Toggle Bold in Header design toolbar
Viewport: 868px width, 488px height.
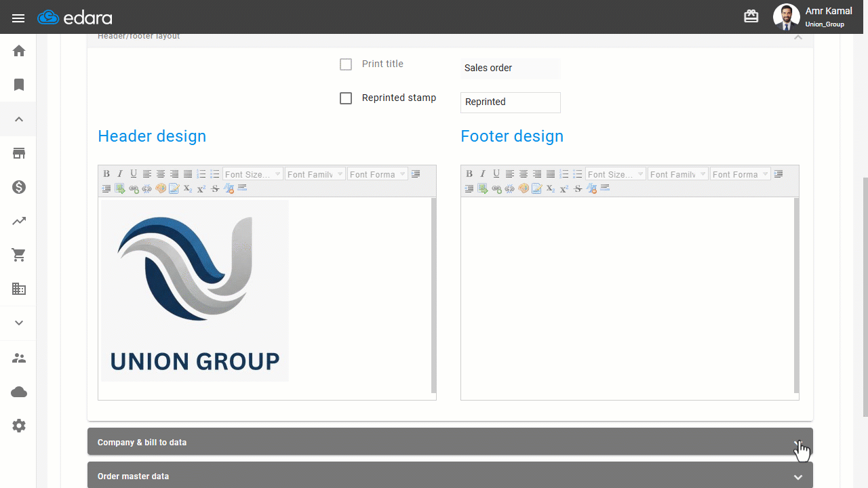pyautogui.click(x=106, y=174)
